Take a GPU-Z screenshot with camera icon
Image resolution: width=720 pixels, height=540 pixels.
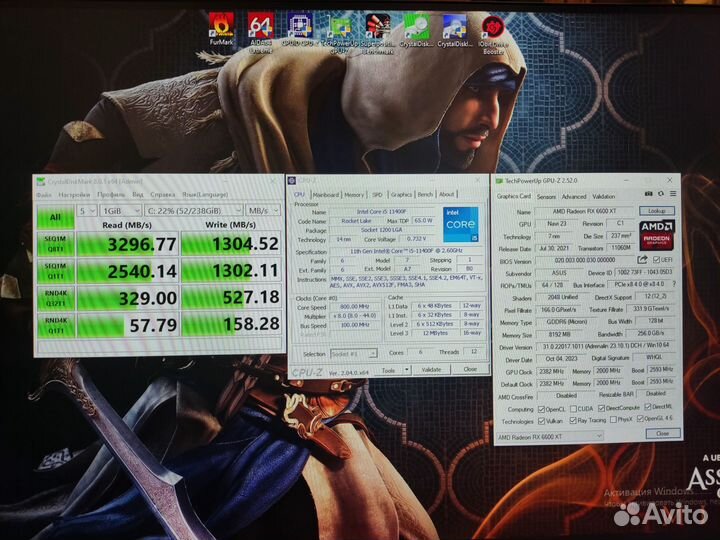pyautogui.click(x=648, y=194)
